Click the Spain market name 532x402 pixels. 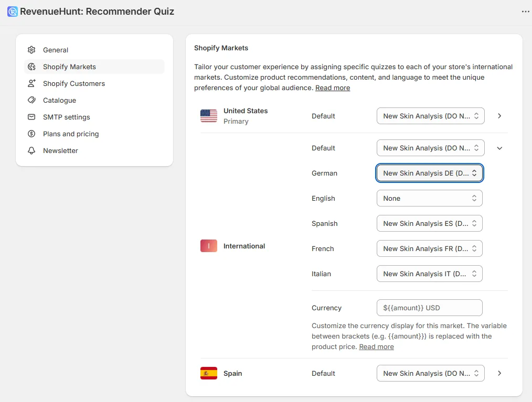(232, 373)
